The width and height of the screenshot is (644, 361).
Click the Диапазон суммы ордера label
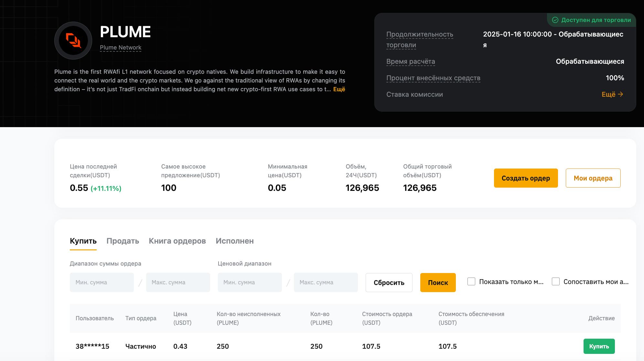pos(105,264)
